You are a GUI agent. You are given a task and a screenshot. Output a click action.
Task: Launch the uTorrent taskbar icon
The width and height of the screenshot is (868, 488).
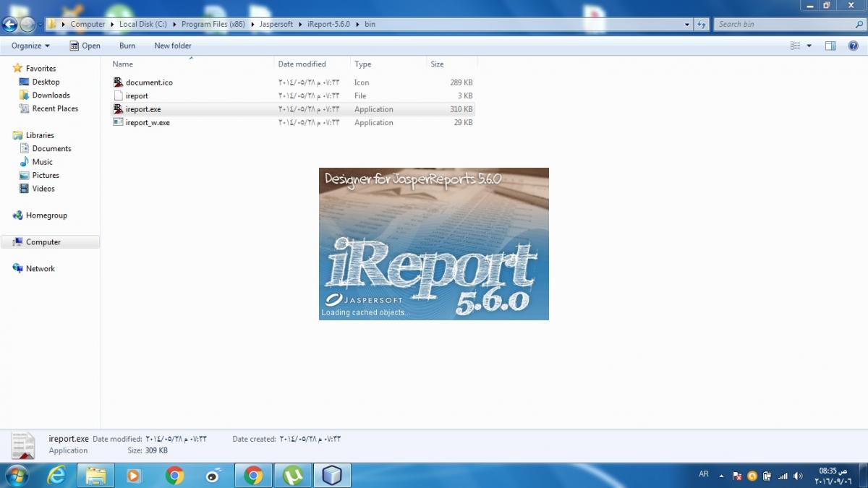(292, 476)
